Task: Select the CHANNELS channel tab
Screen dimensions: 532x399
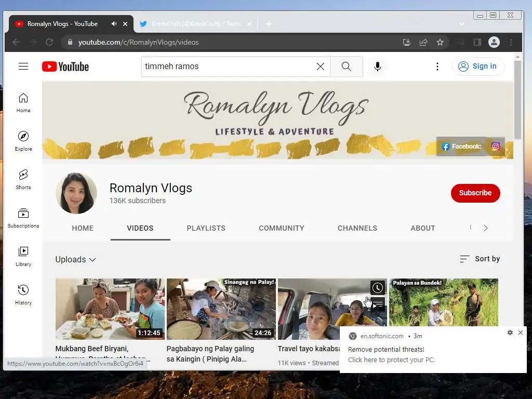Action: pyautogui.click(x=357, y=228)
